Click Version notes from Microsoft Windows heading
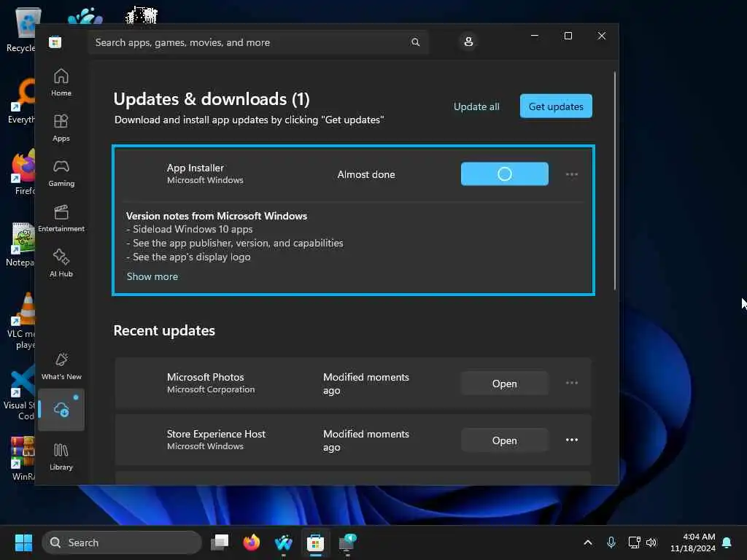This screenshot has width=747, height=560. point(217,216)
